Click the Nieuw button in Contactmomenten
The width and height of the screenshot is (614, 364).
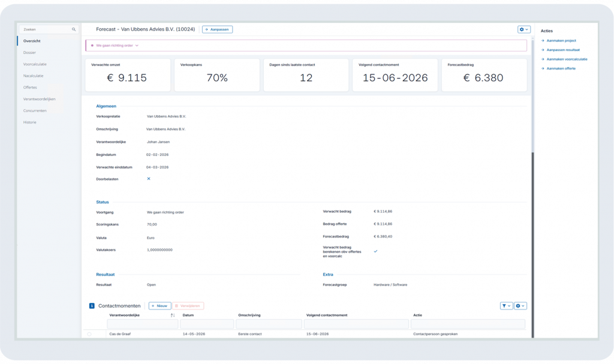[x=159, y=306]
